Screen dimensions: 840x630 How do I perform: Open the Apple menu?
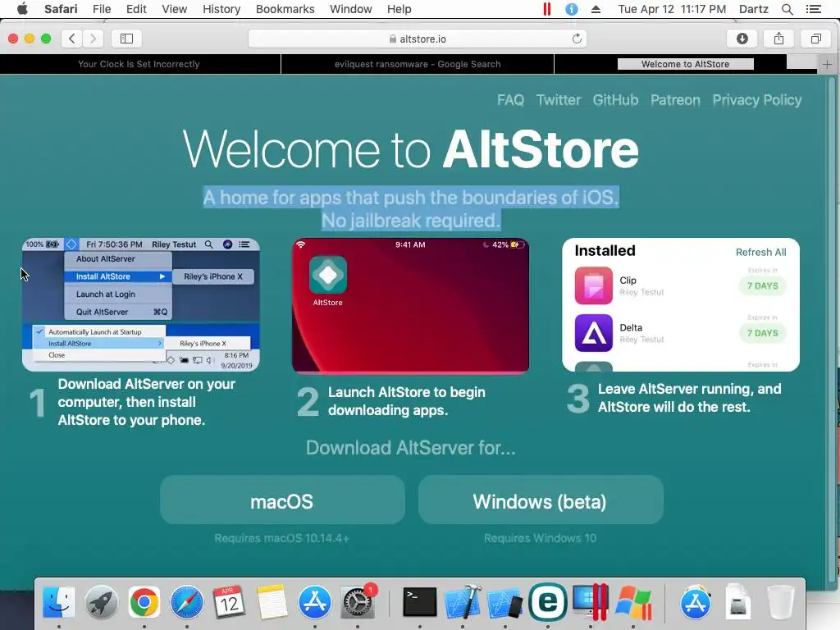(22, 9)
